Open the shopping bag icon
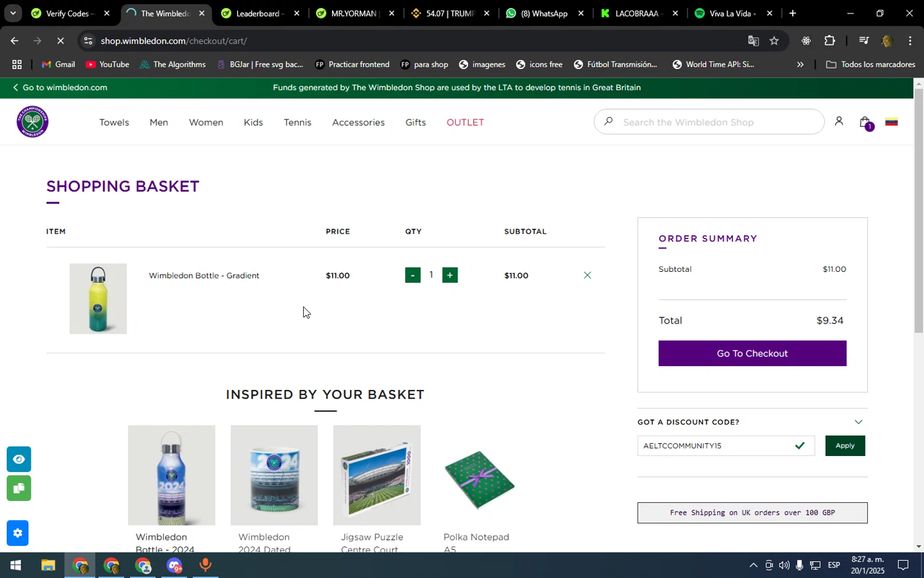Image resolution: width=924 pixels, height=578 pixels. tap(865, 123)
